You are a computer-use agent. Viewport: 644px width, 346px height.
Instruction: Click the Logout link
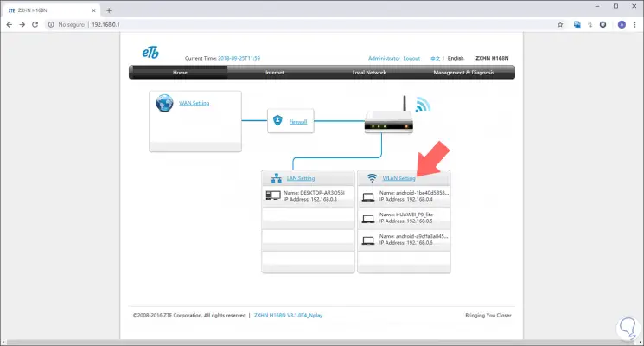[411, 58]
